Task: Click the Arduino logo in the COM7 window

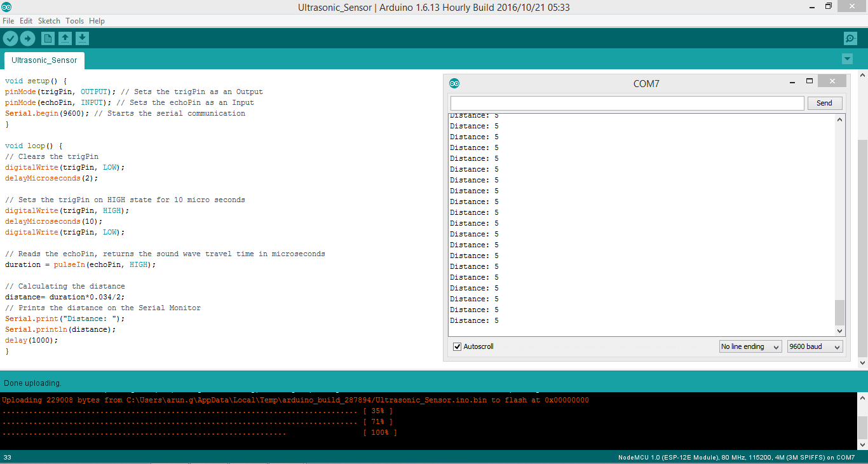Action: [x=454, y=83]
